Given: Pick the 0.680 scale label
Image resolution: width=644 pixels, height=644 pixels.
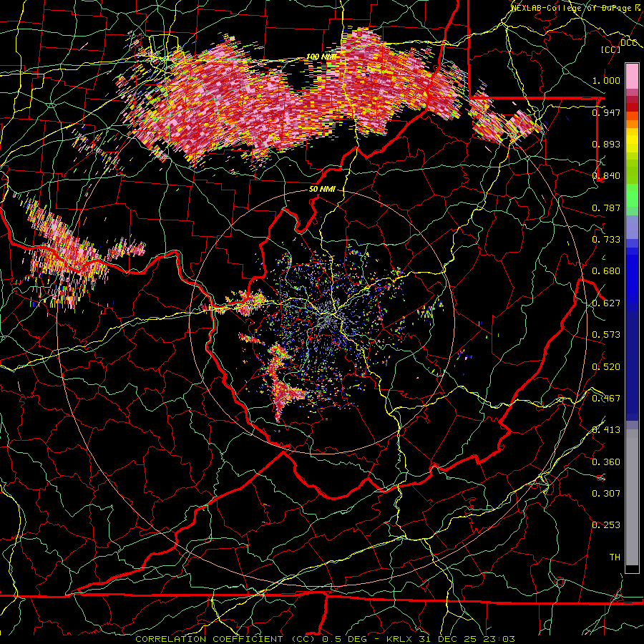Looking at the screenshot, I should (x=606, y=271).
